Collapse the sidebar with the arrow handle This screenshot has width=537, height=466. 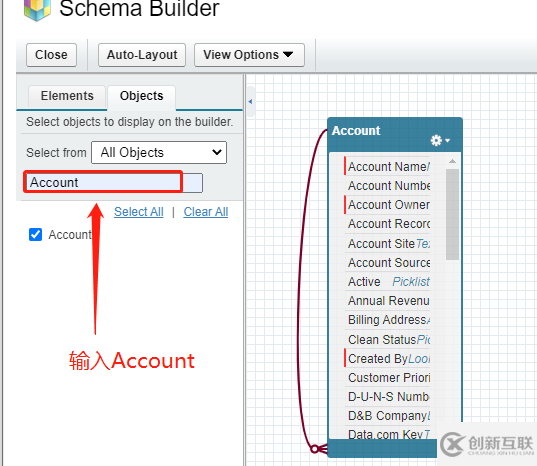click(250, 101)
